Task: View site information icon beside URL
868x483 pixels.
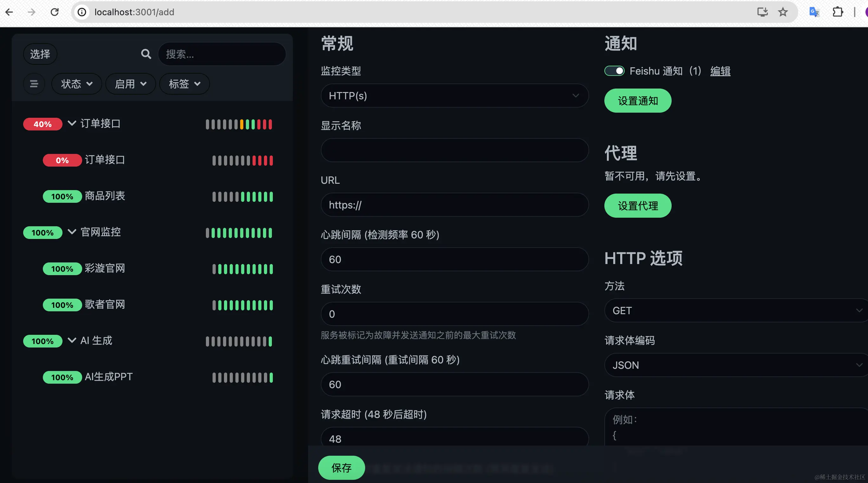Action: (82, 12)
